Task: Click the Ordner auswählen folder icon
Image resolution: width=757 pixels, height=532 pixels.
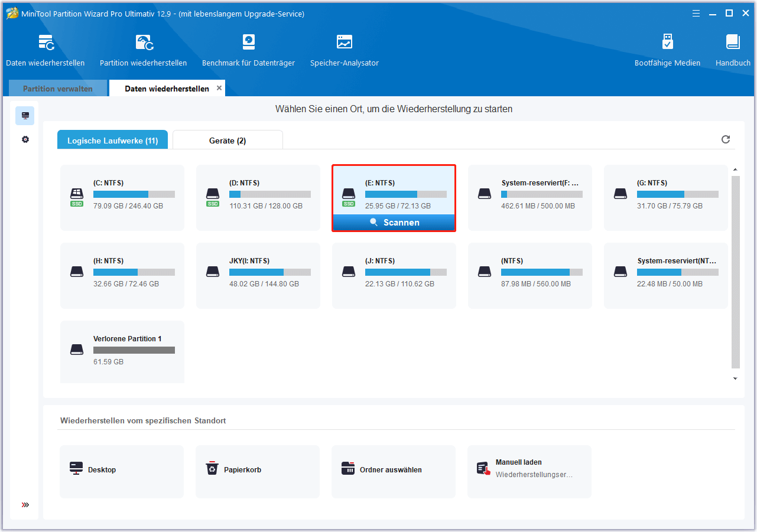Action: [348, 469]
